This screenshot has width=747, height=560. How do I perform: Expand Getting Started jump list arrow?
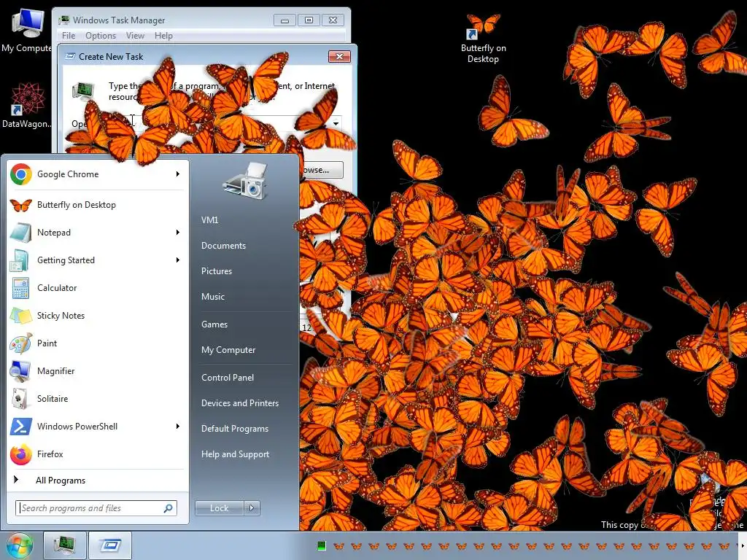tap(178, 260)
